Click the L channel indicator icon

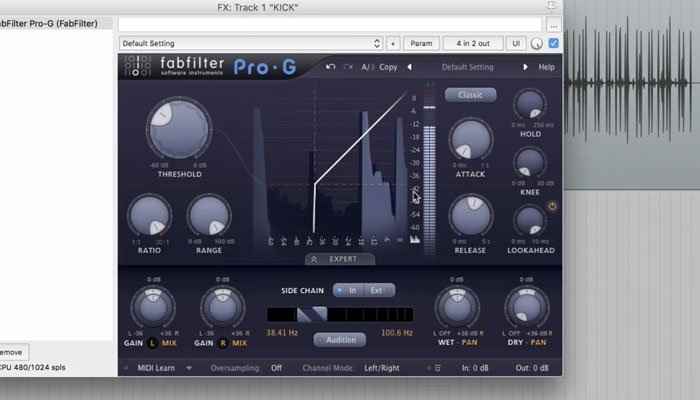(152, 343)
